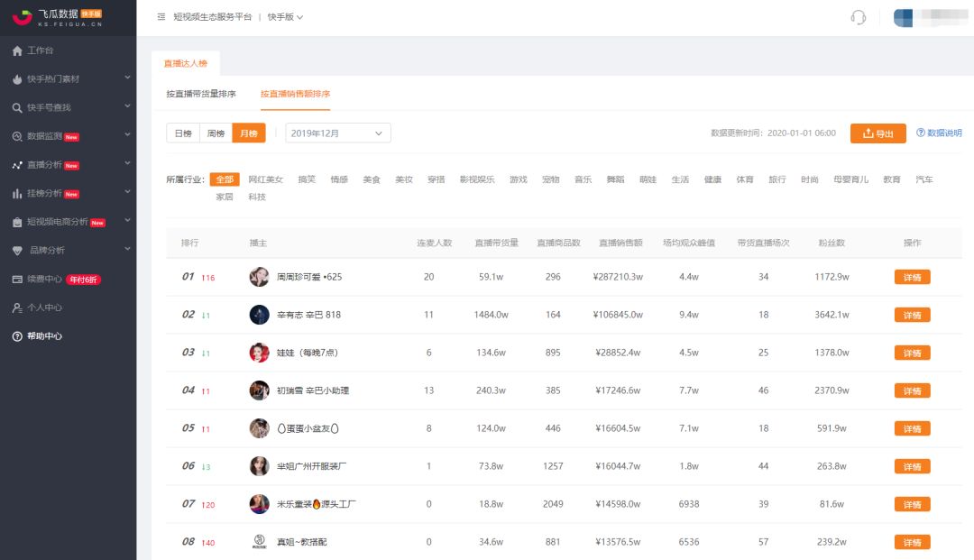This screenshot has width=974, height=560.
Task: Select the 月榜 ranking period
Action: [248, 133]
